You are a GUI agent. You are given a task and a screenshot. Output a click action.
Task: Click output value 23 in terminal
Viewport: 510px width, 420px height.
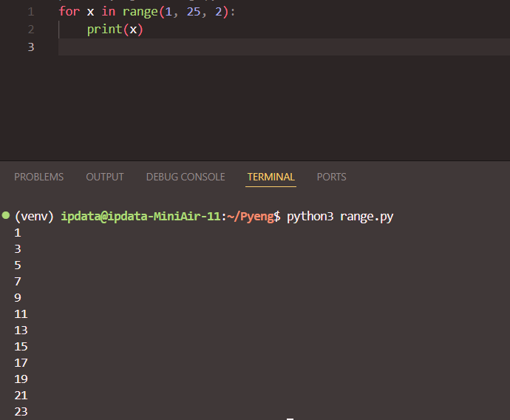click(21, 412)
